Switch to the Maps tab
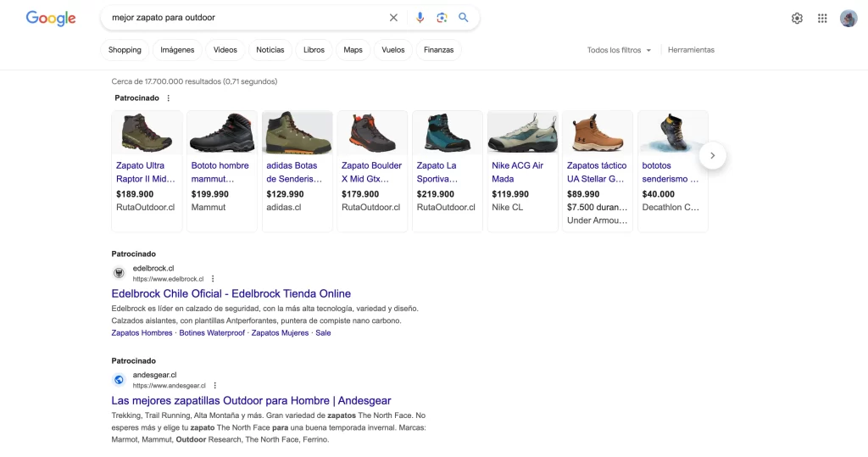The width and height of the screenshot is (868, 457). (x=353, y=50)
